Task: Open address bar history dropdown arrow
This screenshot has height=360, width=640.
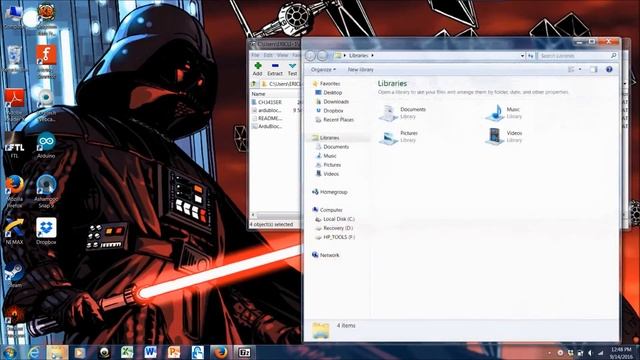Action: [522, 56]
